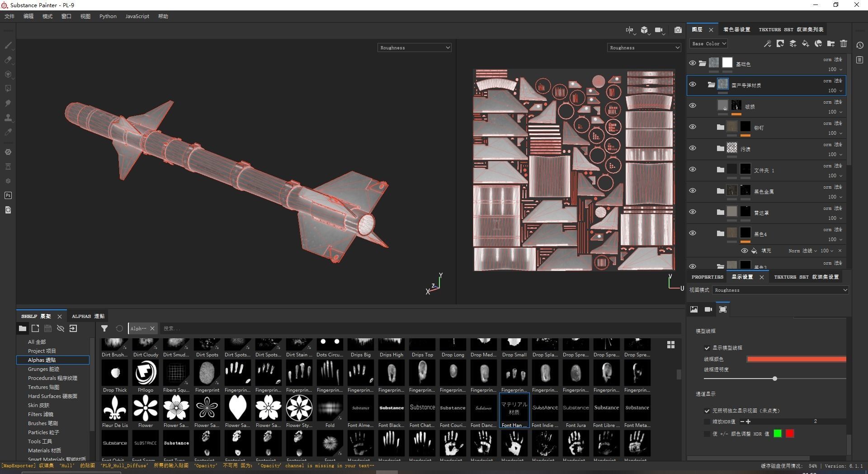This screenshot has height=474, width=868.
Task: Toggle visibility of the 污渍 folder
Action: click(x=693, y=148)
